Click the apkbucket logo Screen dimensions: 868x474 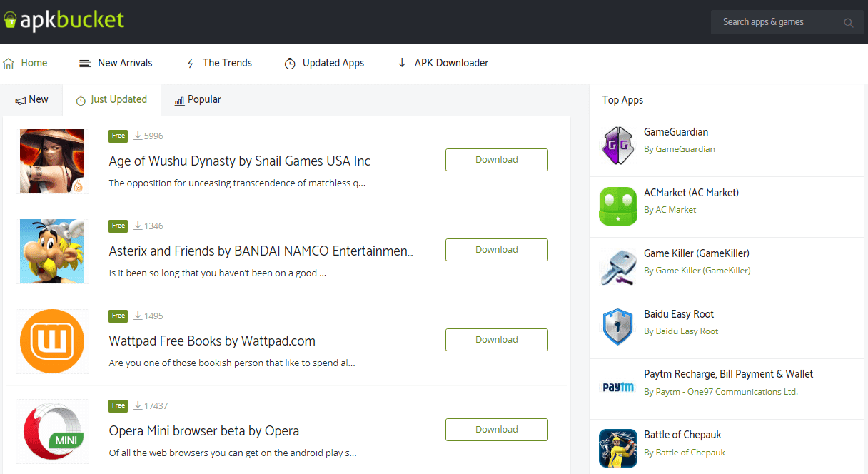pyautogui.click(x=64, y=20)
